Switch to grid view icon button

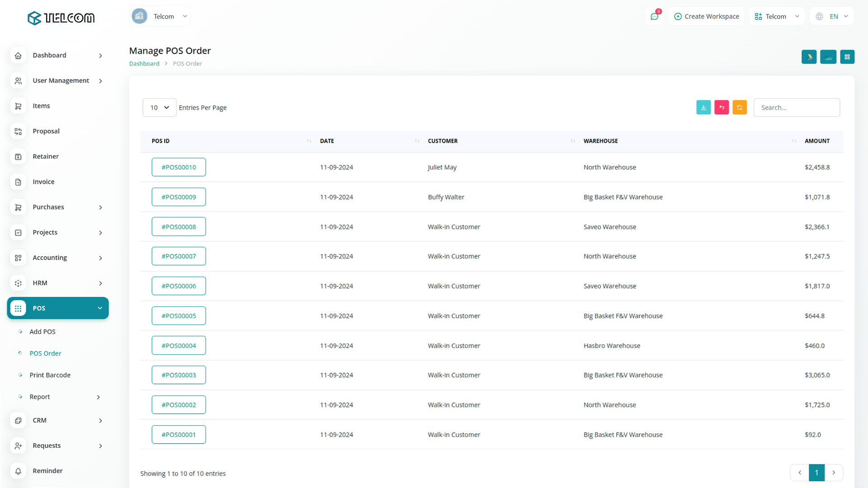847,57
